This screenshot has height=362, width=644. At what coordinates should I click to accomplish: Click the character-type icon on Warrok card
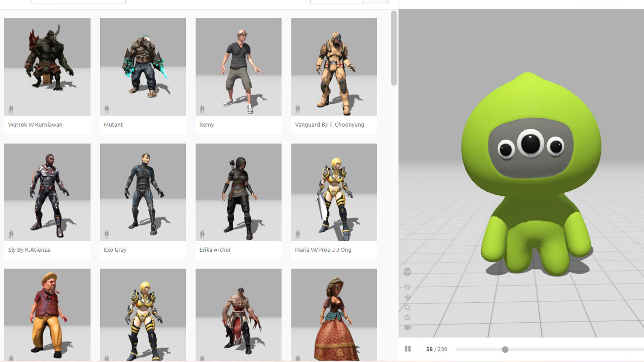[x=11, y=109]
